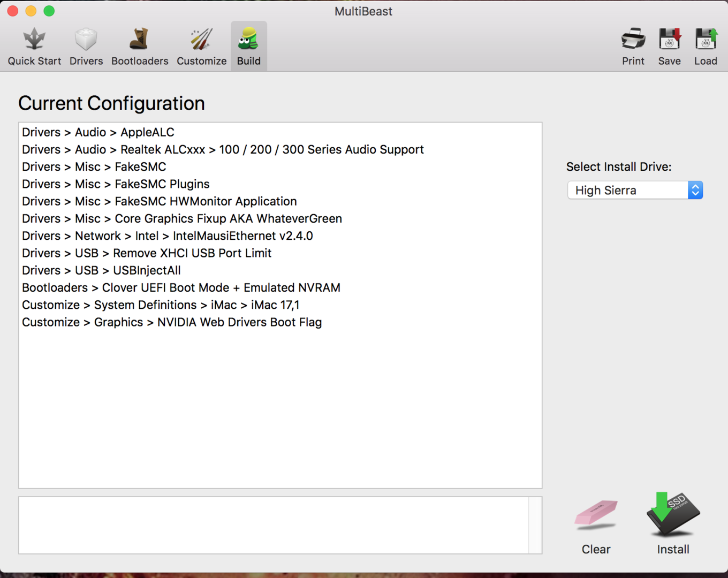Screen dimensions: 728x578
Task: Click the empty description text box
Action: click(x=273, y=525)
